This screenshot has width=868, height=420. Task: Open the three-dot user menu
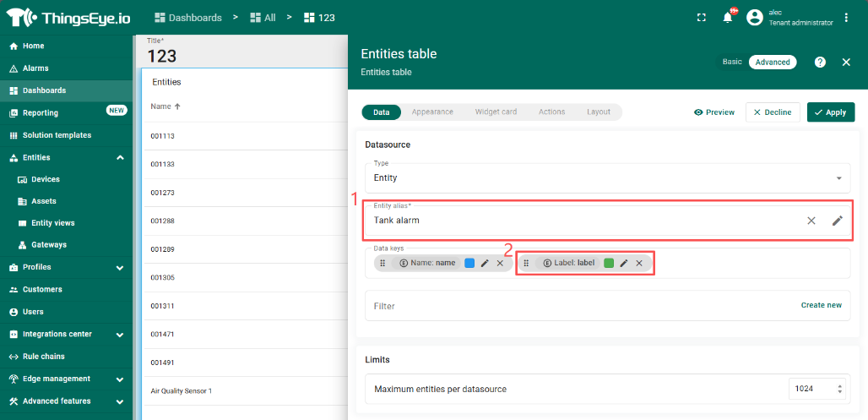click(x=847, y=18)
